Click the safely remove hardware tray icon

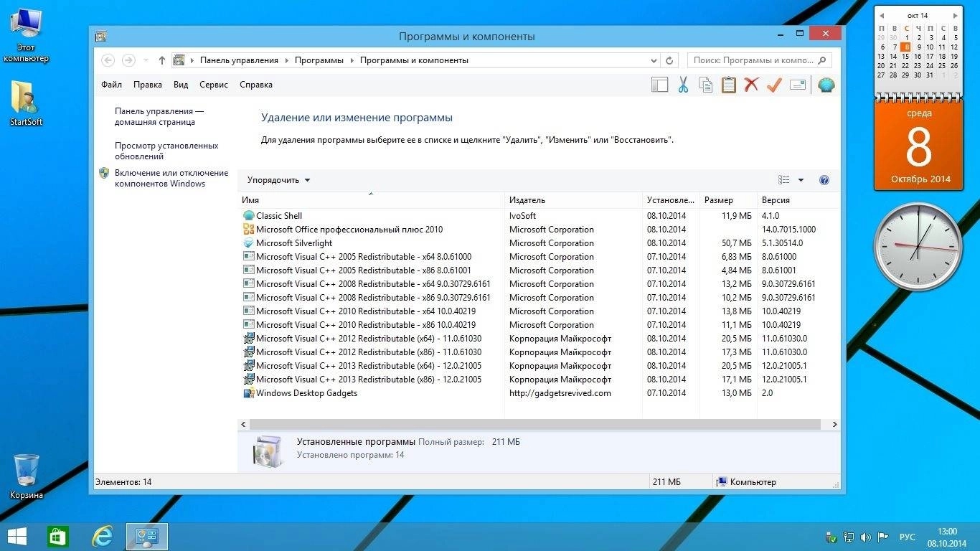(832, 537)
